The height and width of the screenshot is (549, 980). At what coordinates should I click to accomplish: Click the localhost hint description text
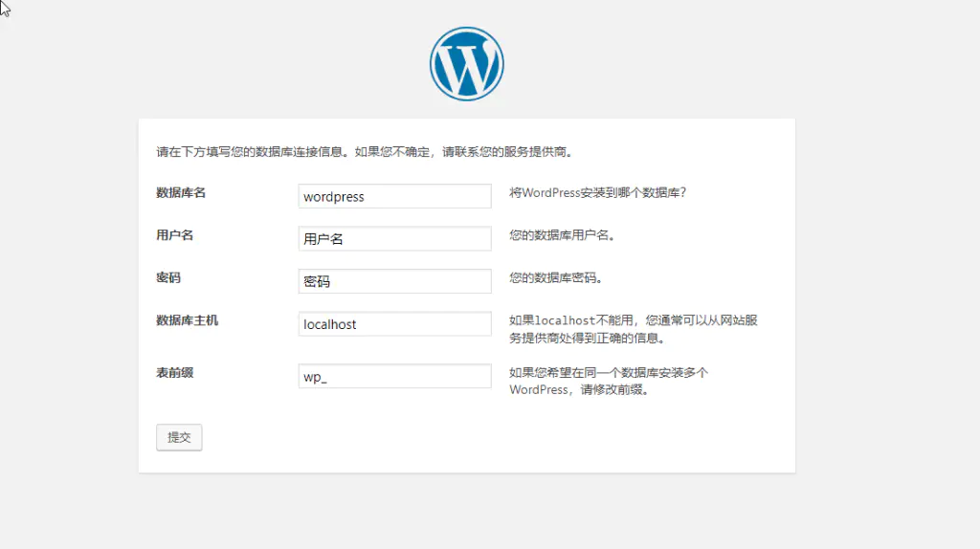tap(634, 329)
